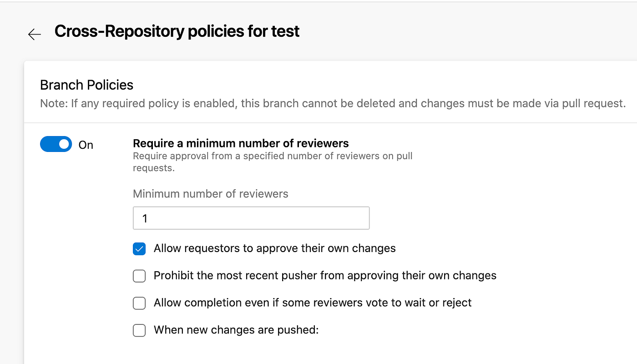Click the Branch Policies heading
Viewport: 637px width, 364px height.
[86, 85]
